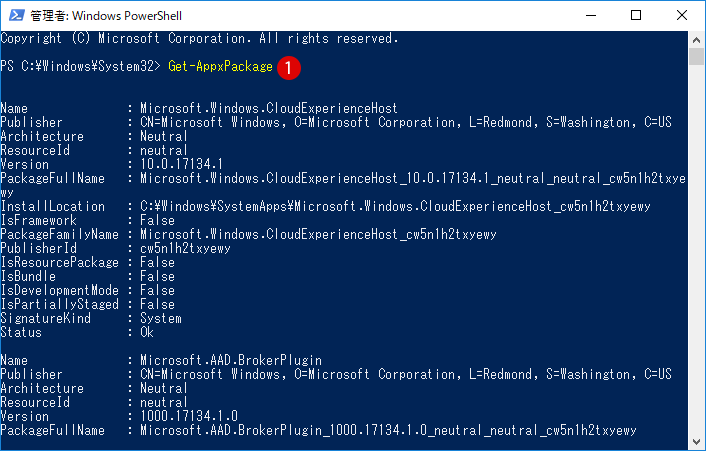Click the window title text
Screen dimensions: 706x451
tap(106, 16)
